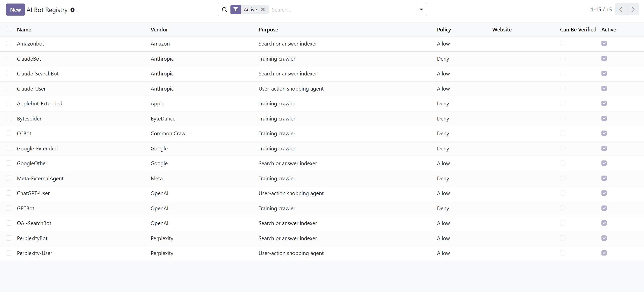
Task: Open the CCBot record
Action: pos(24,133)
